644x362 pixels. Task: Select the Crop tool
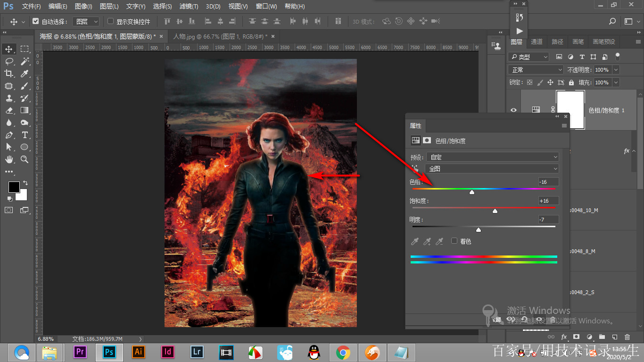(9, 74)
